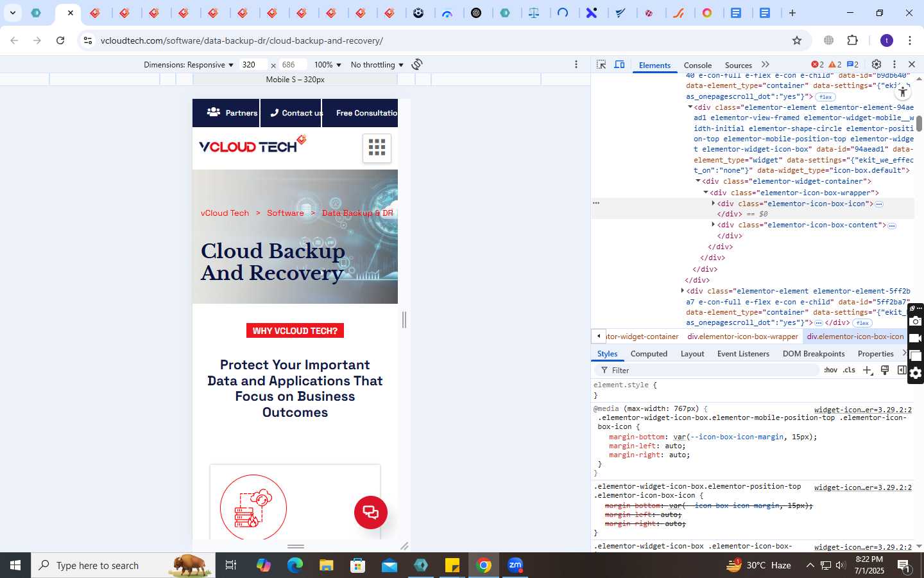
Task: Click div.elementor-icon-box-wrapper breadcrumb
Action: [742, 337]
